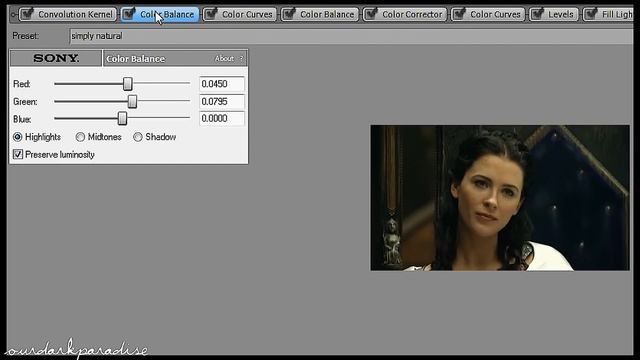Toggle the first Color Curves effect checkbox

(x=211, y=14)
